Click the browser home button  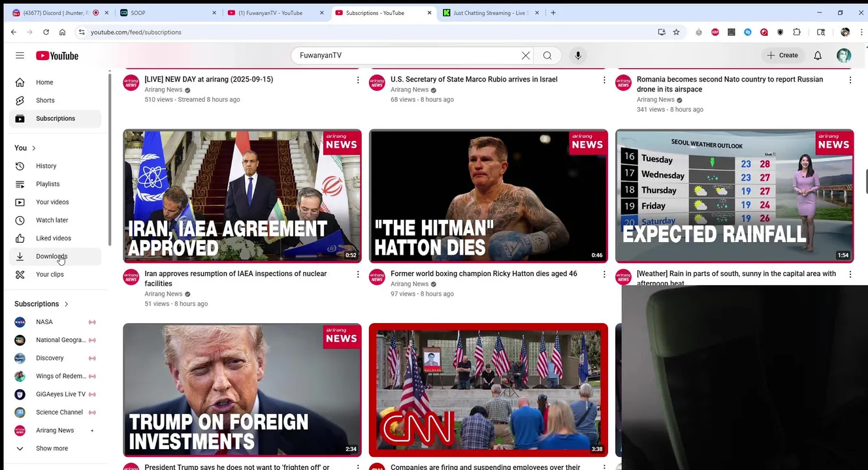click(62, 32)
